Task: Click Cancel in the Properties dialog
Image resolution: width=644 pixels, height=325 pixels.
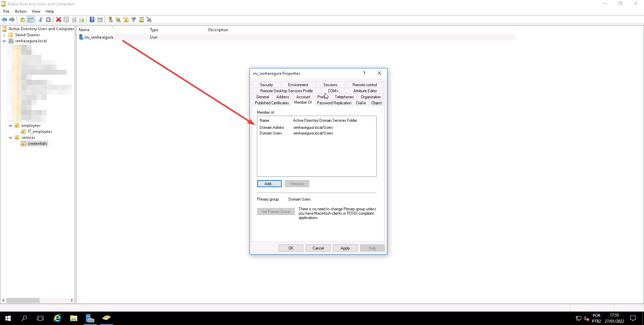Action: click(318, 248)
